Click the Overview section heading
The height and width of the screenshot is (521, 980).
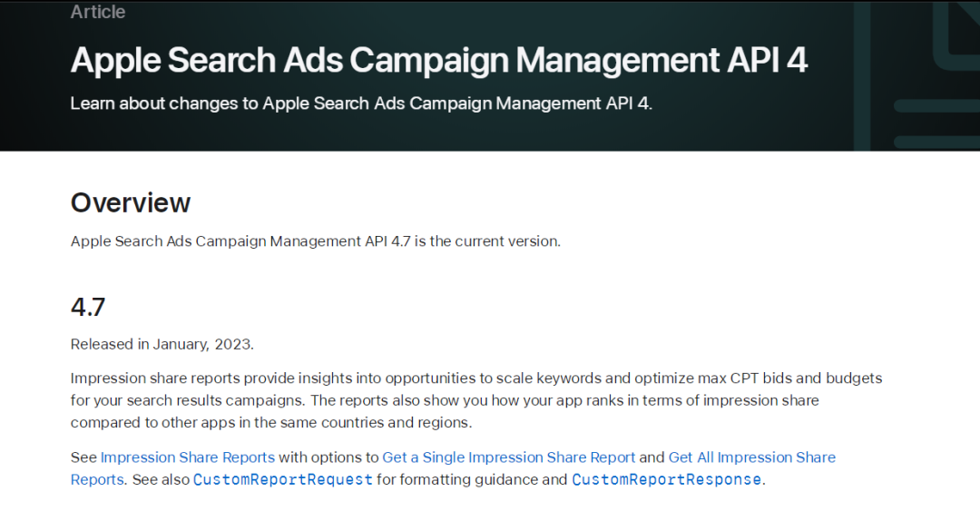tap(131, 202)
